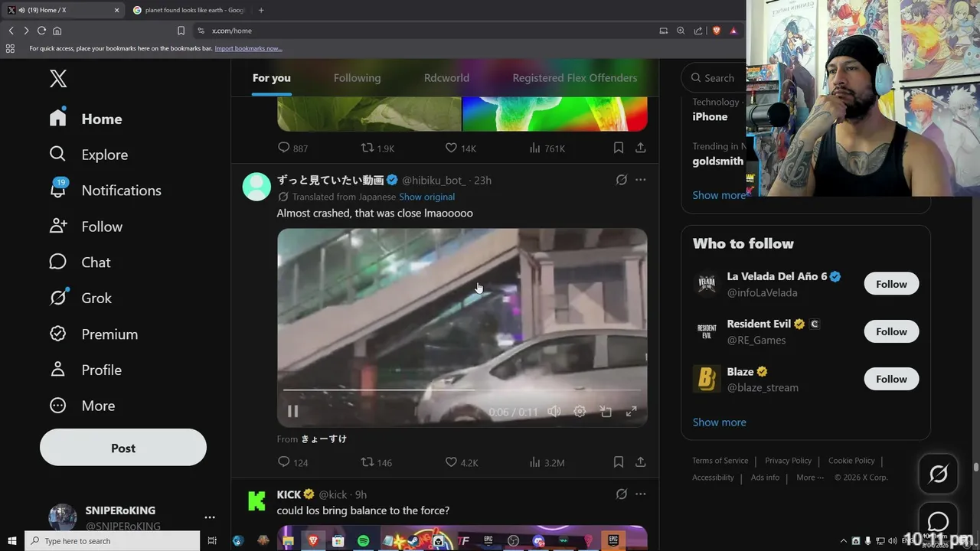Viewport: 980px width, 551px height.
Task: Reload the browser page
Action: tap(41, 31)
